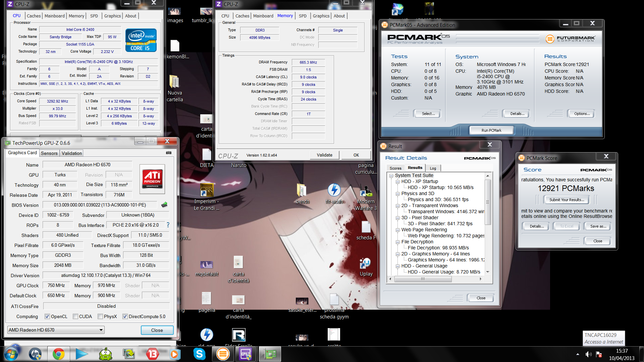
Task: Collapse the Physics and 3D node
Action: [x=397, y=194]
